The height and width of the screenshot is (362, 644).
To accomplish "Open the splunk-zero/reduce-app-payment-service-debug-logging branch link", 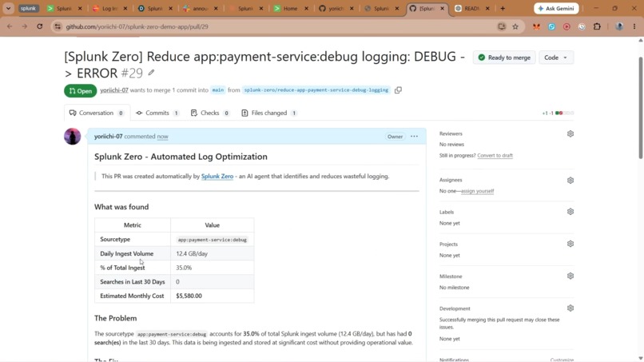I will click(316, 90).
